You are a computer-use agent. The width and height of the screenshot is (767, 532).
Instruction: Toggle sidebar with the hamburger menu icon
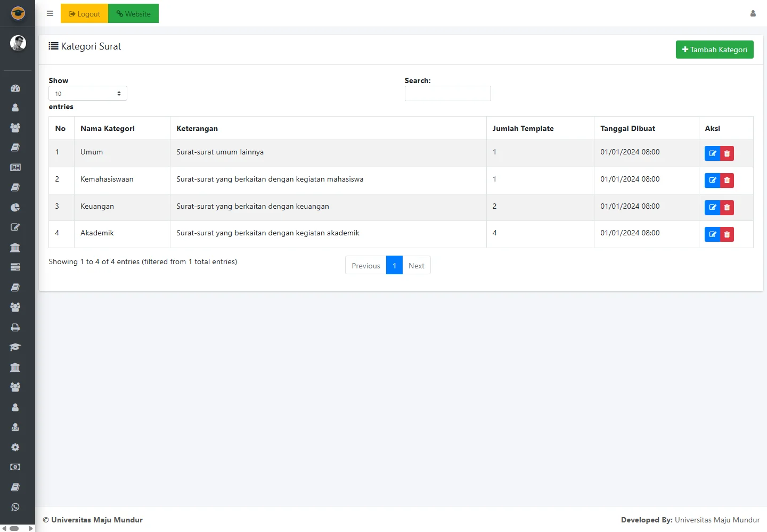click(x=50, y=14)
